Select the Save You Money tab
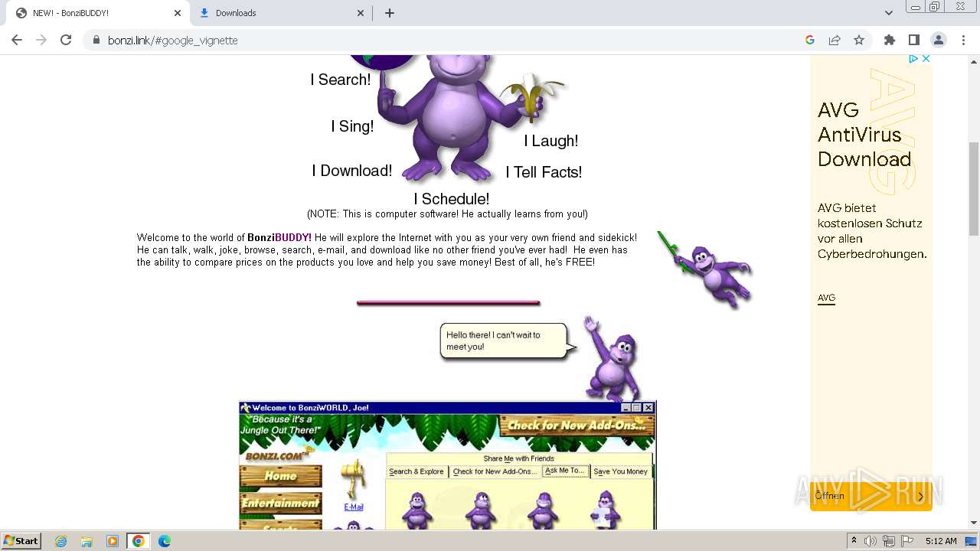 (x=621, y=471)
